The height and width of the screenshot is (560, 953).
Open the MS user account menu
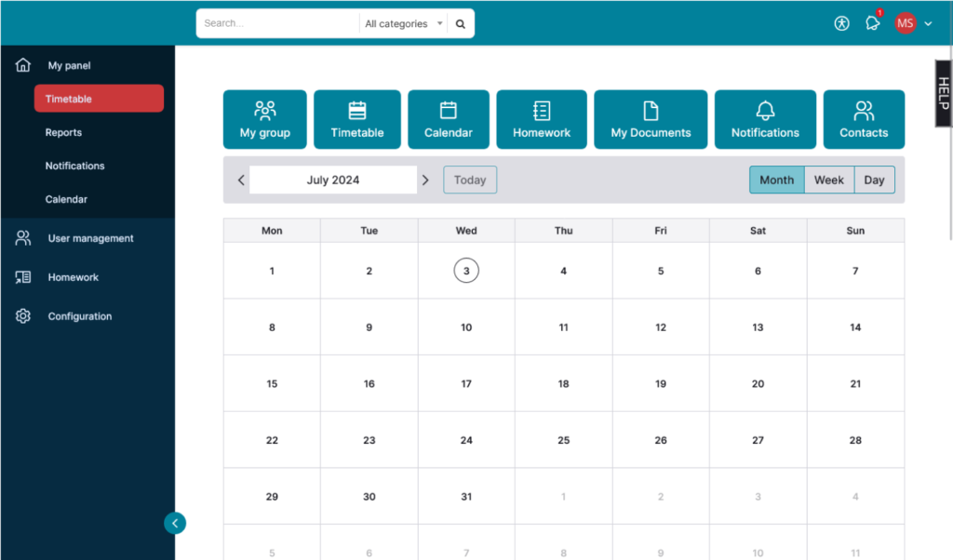click(x=913, y=23)
